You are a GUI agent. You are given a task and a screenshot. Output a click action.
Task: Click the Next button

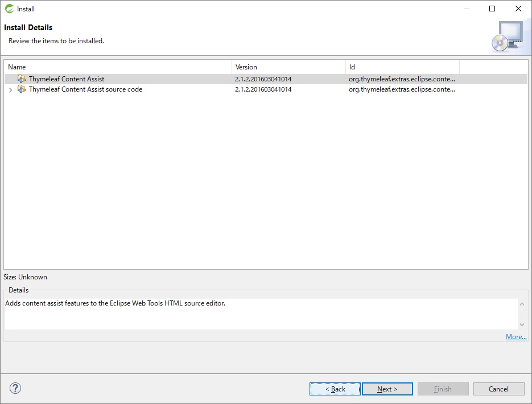click(387, 389)
